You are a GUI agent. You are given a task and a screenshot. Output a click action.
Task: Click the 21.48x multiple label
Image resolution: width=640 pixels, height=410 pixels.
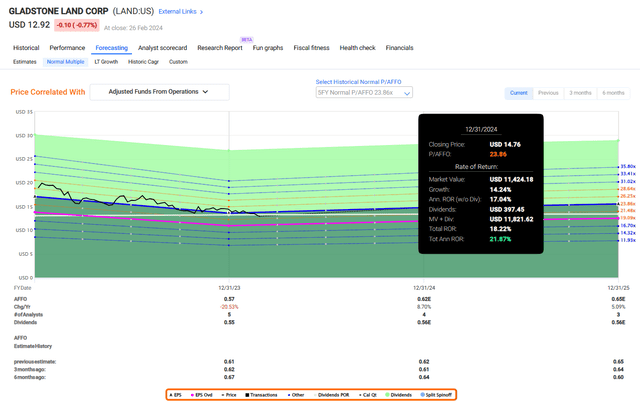tap(628, 211)
